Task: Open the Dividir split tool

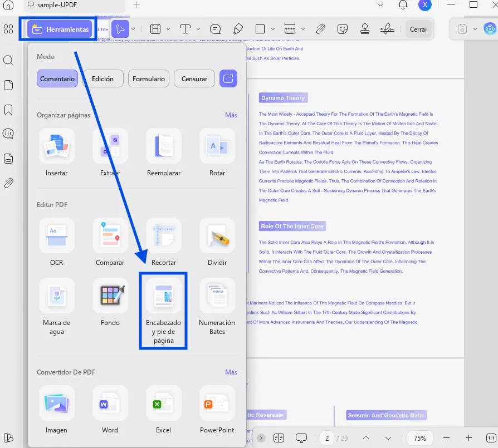Action: tap(217, 243)
